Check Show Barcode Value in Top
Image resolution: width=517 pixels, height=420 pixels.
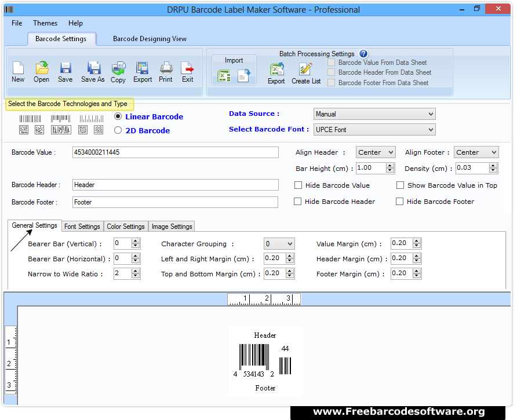click(400, 185)
